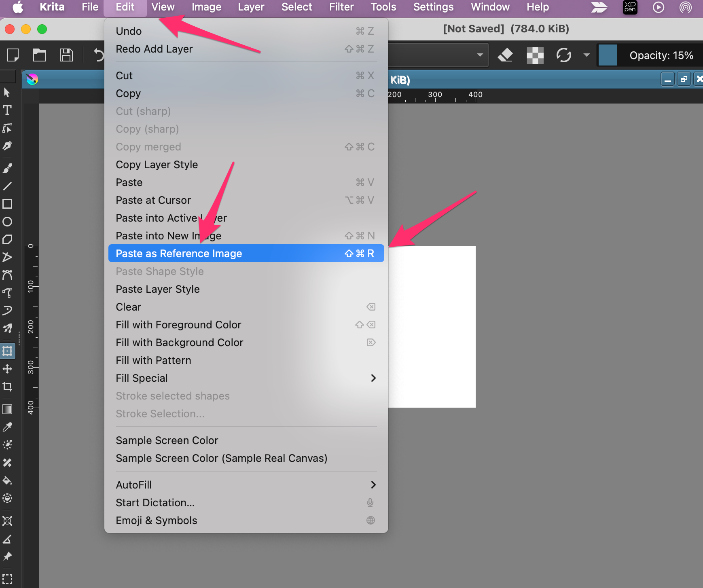703x588 pixels.
Task: Open the blending mode dropdown arrow
Action: 480,55
